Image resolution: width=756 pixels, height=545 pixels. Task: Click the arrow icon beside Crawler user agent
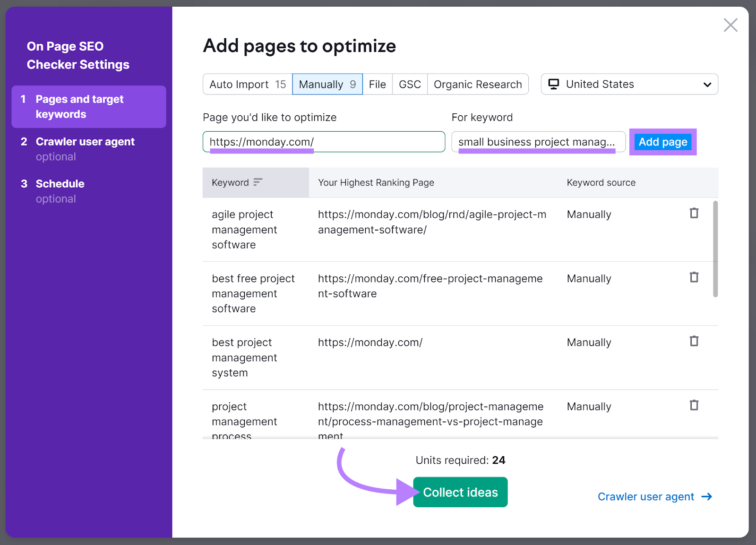point(706,497)
